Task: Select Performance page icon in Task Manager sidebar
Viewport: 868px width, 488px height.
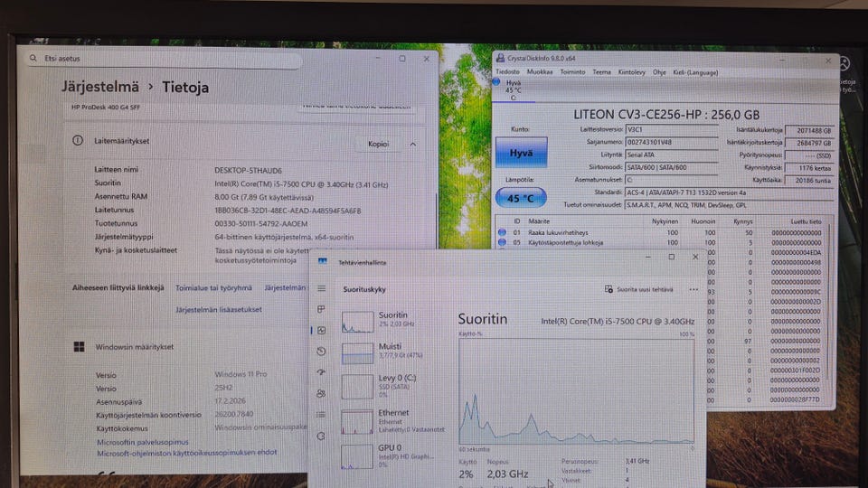Action: 321,331
